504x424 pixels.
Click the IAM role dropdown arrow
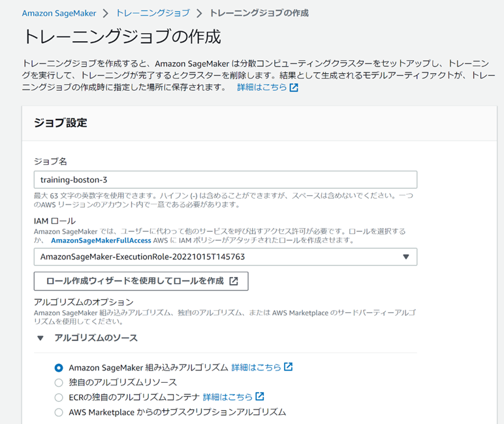coord(406,257)
